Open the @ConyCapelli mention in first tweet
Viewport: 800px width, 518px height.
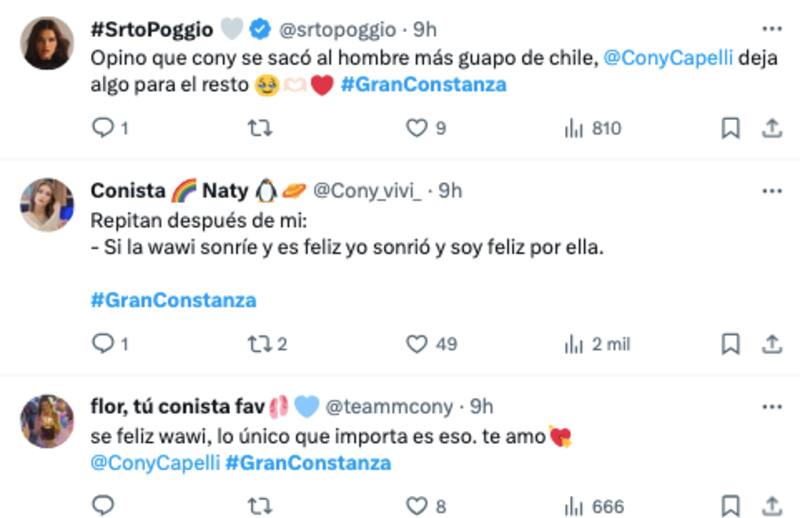point(669,59)
